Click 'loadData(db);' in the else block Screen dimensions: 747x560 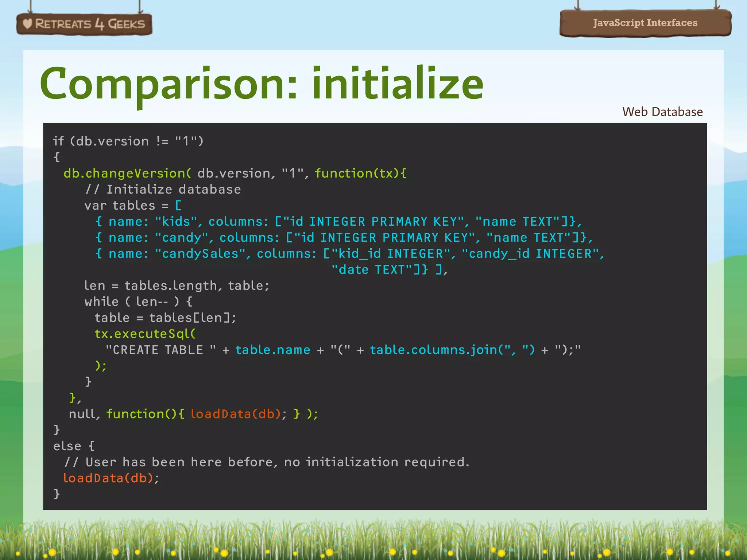pyautogui.click(x=111, y=478)
